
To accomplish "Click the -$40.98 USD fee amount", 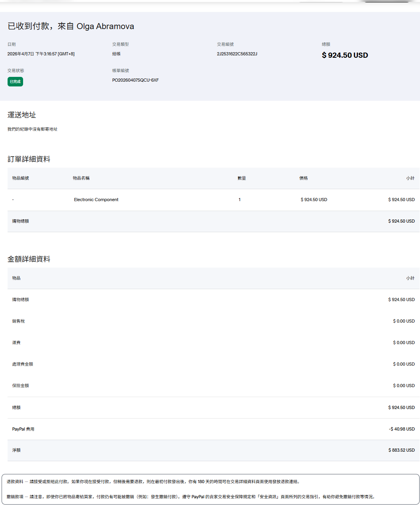I will tap(402, 429).
